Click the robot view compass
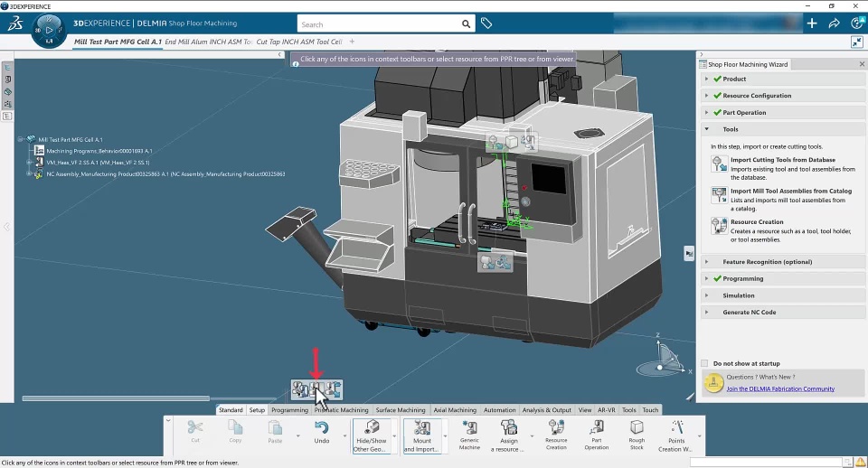The height and width of the screenshot is (468, 868). pos(663,359)
